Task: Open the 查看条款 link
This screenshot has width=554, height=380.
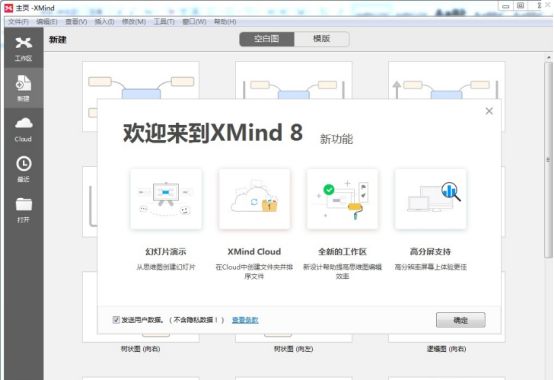Action: [x=245, y=320]
